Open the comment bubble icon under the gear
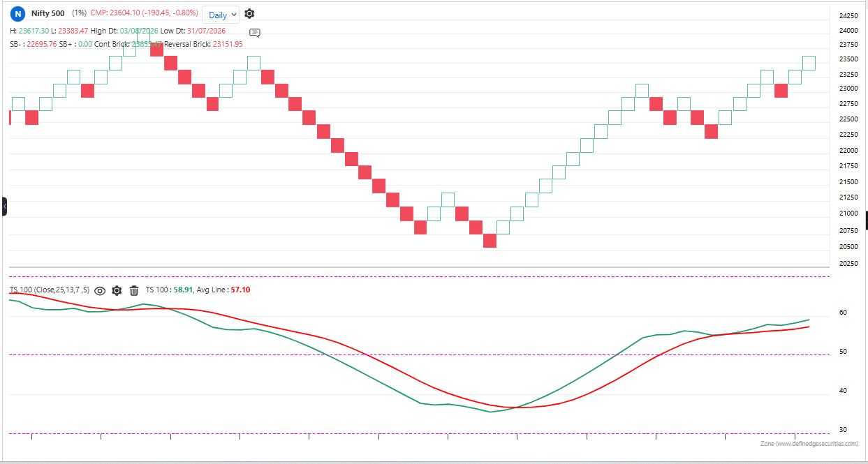868x464 pixels. tap(255, 33)
